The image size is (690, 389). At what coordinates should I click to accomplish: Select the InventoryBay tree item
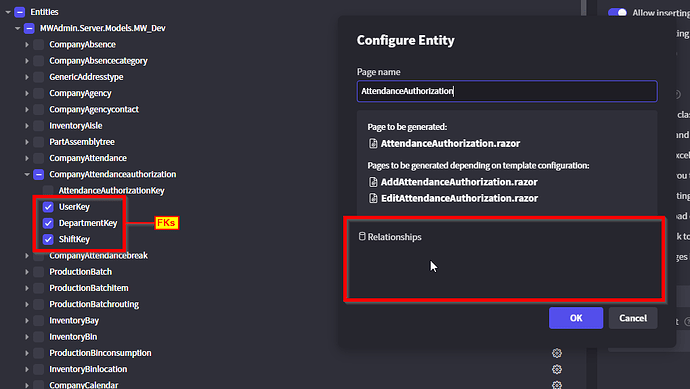pyautogui.click(x=74, y=320)
